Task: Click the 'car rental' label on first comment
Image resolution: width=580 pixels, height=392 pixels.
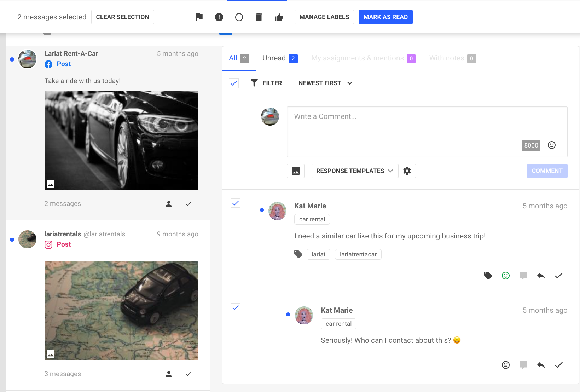Action: pyautogui.click(x=312, y=219)
